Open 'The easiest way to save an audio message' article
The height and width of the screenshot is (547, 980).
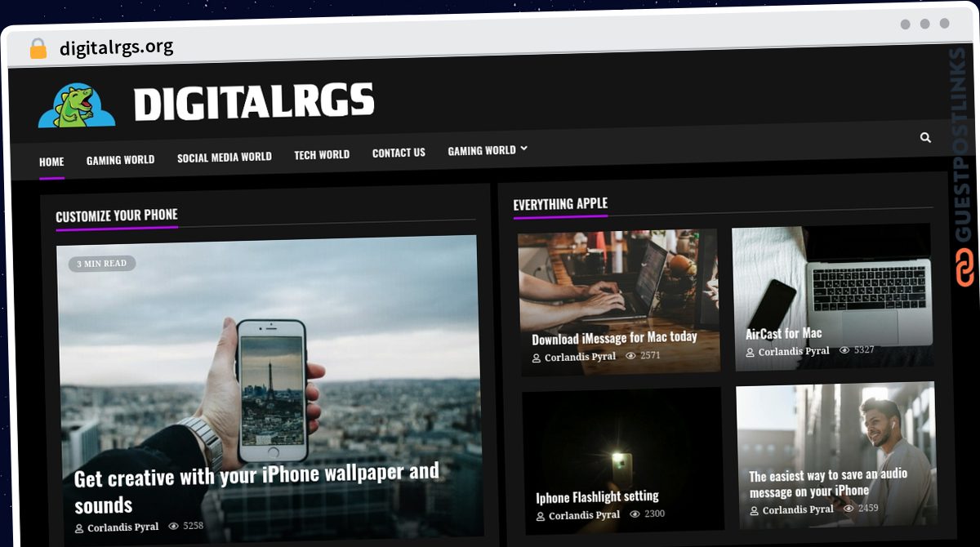828,483
